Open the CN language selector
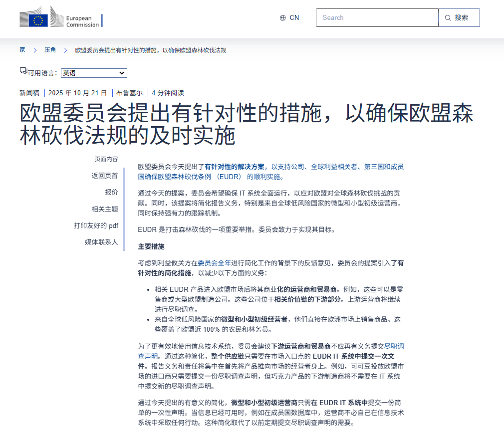Screen dimensions: 504x433 coord(289,18)
